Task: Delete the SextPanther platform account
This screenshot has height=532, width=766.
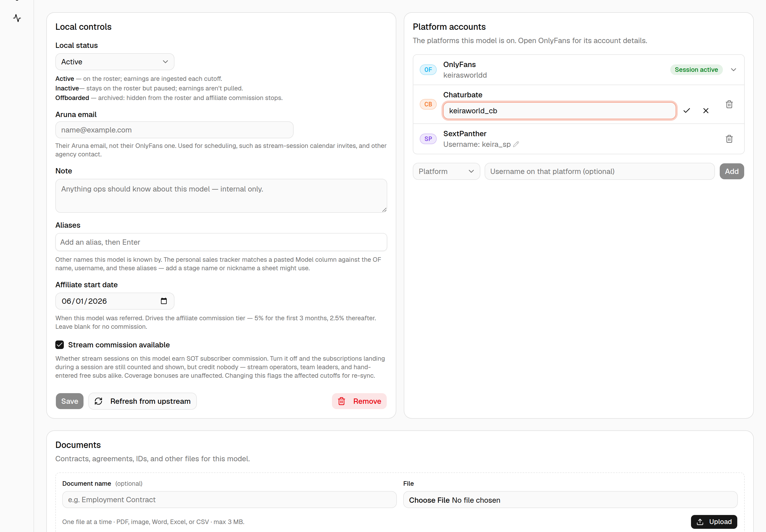Action: tap(729, 139)
